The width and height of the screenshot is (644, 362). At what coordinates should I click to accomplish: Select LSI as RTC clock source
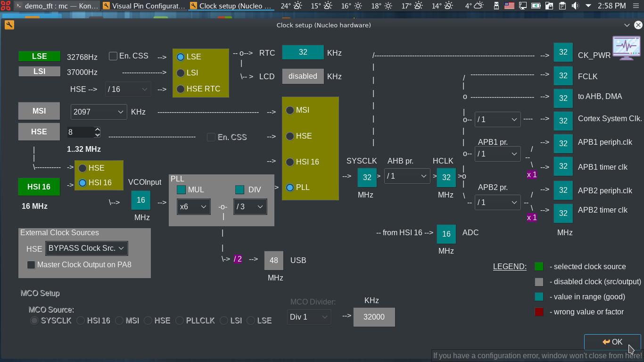point(181,73)
